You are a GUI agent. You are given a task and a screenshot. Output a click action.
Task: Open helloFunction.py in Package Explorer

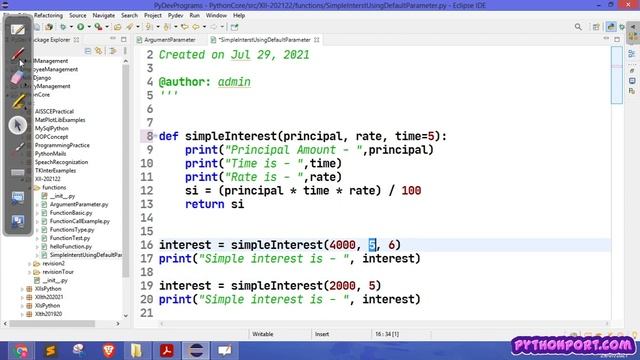click(x=71, y=247)
